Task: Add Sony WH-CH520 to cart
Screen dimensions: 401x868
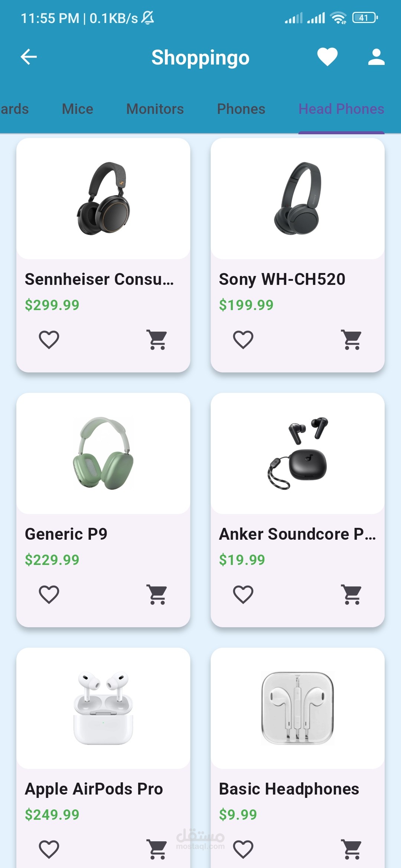Action: [352, 339]
